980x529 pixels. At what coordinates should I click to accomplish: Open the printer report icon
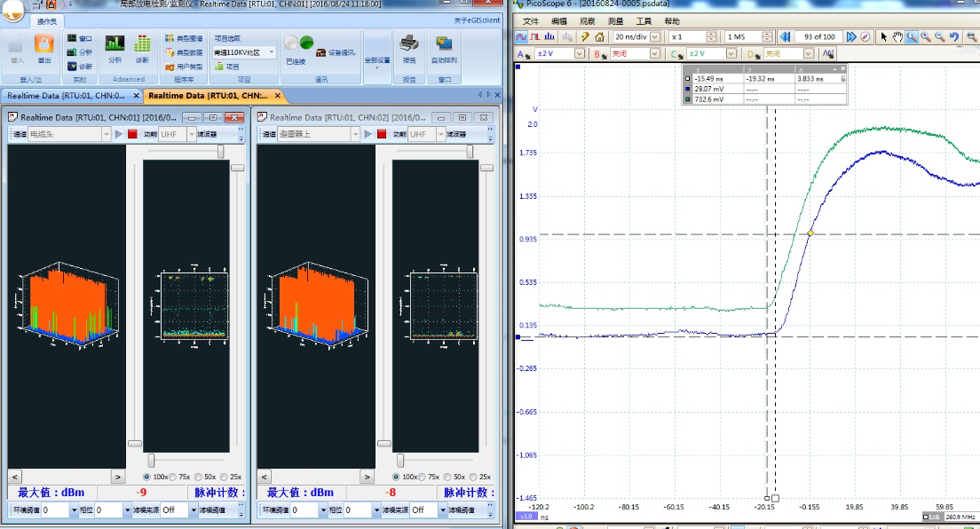click(408, 44)
